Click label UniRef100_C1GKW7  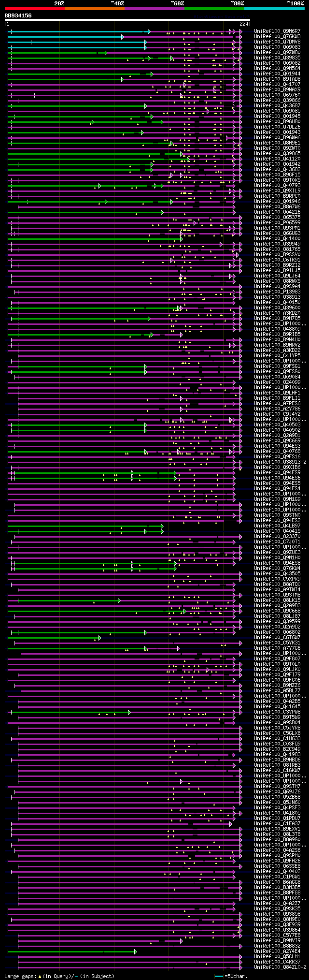tap(277, 770)
